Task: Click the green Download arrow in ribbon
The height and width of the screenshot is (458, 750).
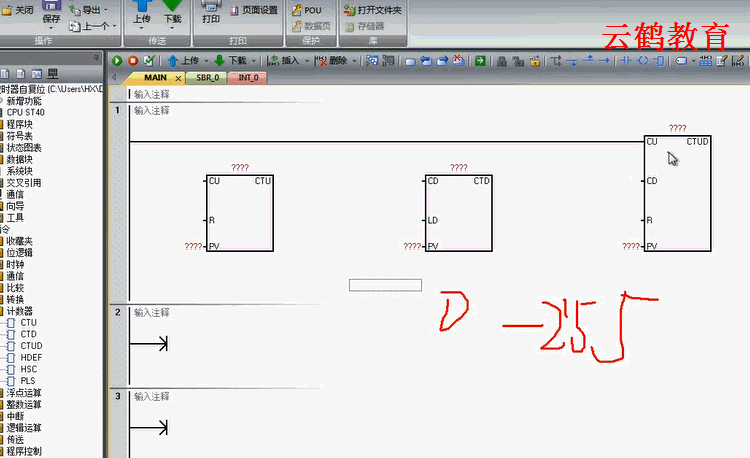Action: [173, 10]
